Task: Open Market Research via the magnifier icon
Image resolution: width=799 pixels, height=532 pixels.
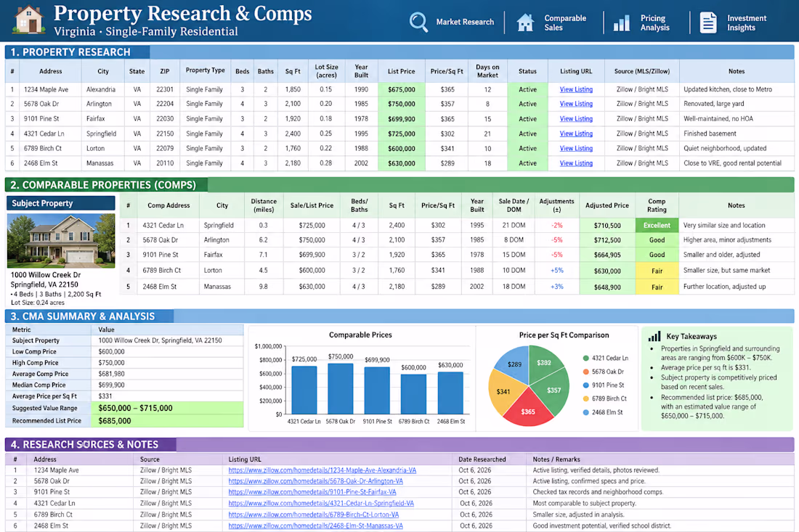Action: [x=418, y=22]
